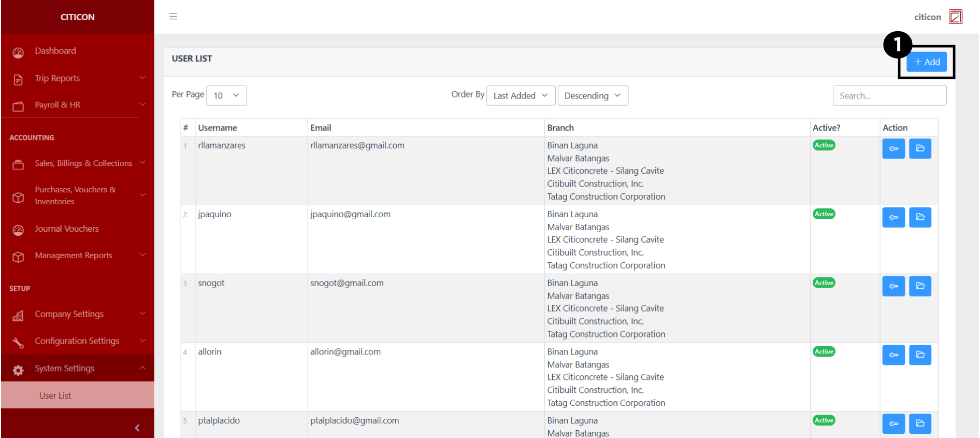Click the Search input field
Image resolution: width=980 pixels, height=438 pixels.
[x=889, y=96]
